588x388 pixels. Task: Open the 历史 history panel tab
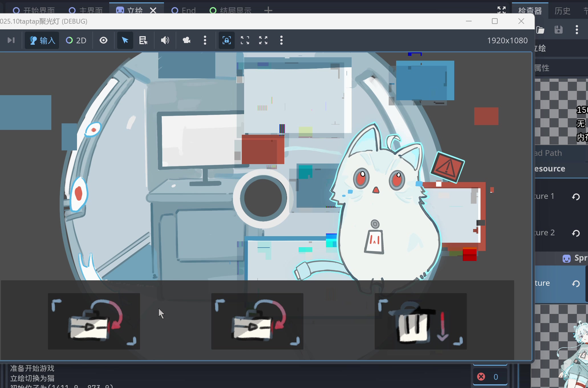pyautogui.click(x=562, y=11)
